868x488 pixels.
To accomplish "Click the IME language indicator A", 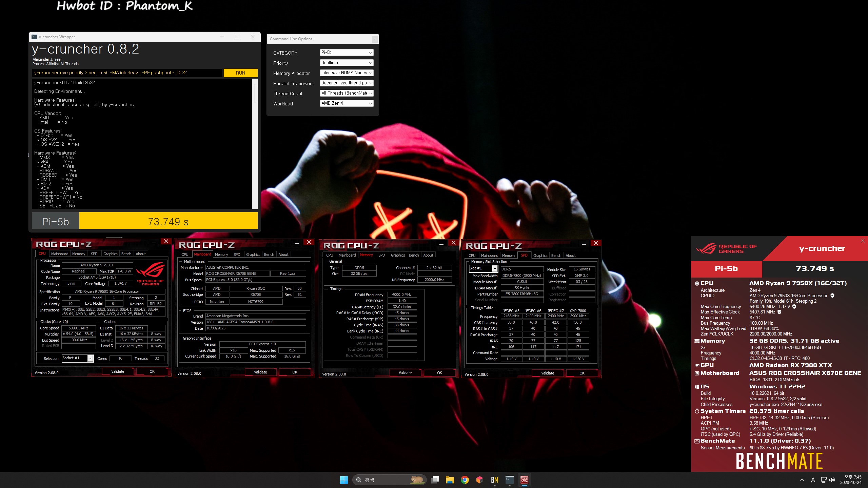I will pyautogui.click(x=813, y=480).
